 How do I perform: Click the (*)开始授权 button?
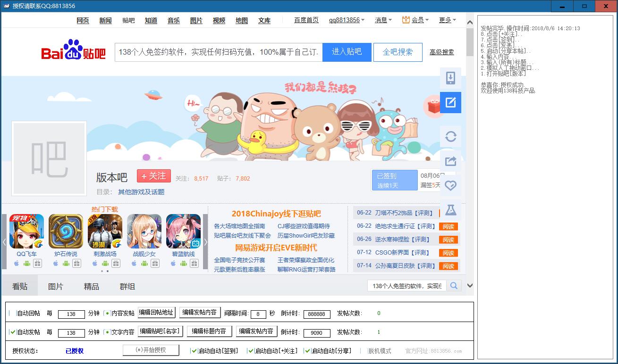tap(151, 350)
